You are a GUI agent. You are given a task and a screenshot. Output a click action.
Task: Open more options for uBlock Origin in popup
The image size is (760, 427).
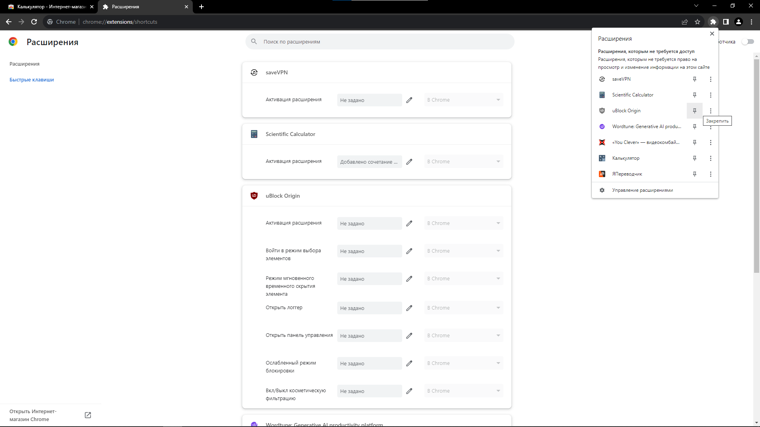coord(711,111)
